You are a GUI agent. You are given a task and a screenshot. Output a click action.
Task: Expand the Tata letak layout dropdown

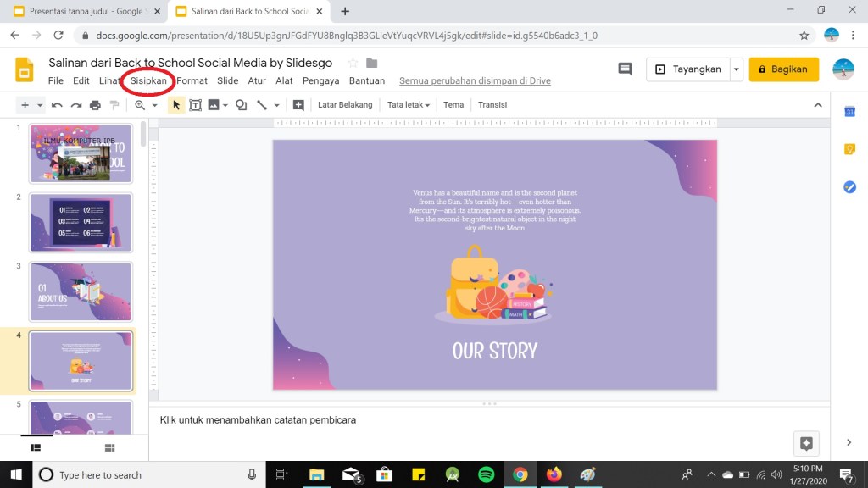pyautogui.click(x=409, y=105)
